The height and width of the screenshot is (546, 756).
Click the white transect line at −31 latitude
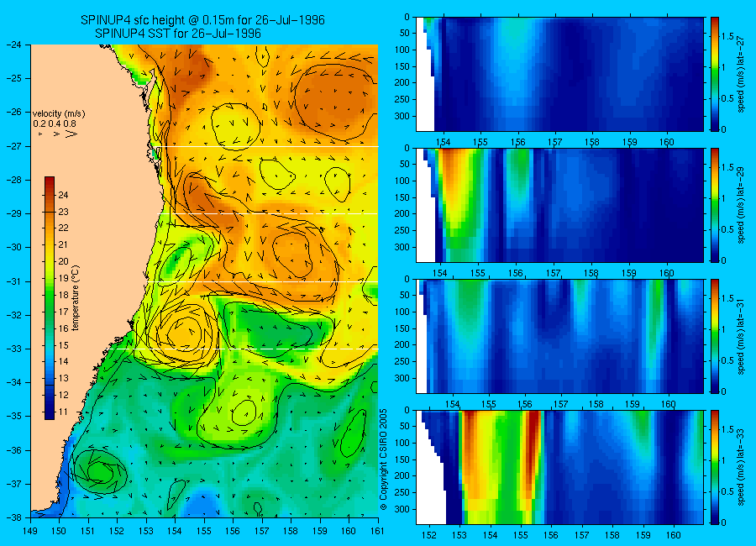pyautogui.click(x=263, y=281)
